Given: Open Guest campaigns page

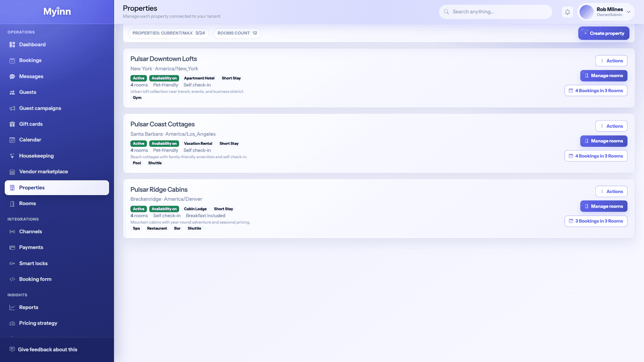Looking at the screenshot, I should (57, 108).
